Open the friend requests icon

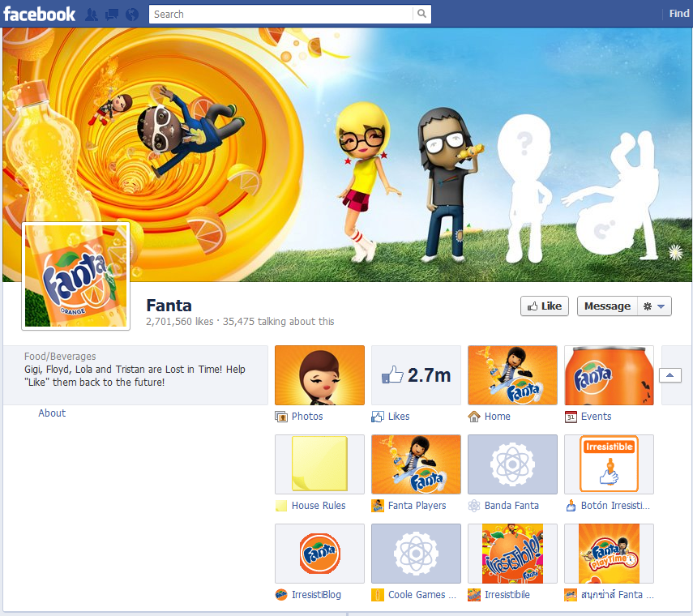pyautogui.click(x=92, y=15)
